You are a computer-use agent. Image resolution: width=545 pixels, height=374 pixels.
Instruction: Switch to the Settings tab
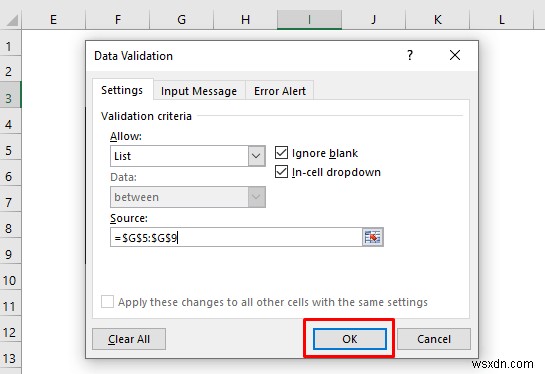[x=122, y=90]
